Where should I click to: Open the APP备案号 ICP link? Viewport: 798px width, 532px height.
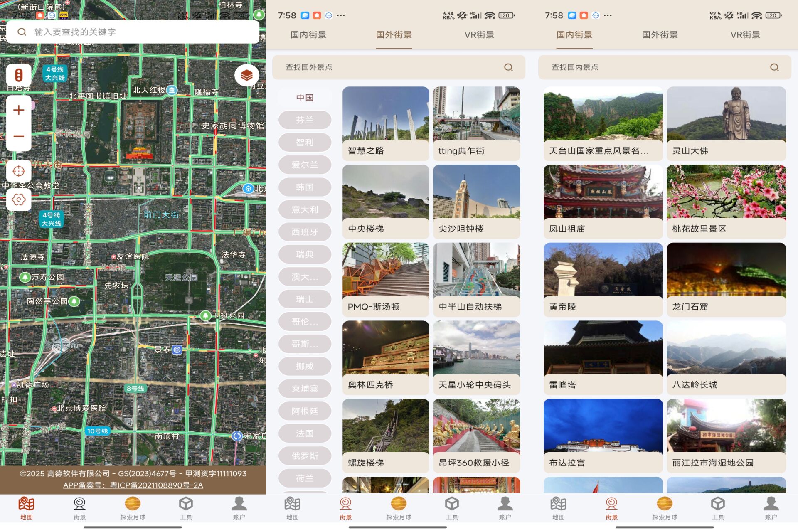[133, 485]
